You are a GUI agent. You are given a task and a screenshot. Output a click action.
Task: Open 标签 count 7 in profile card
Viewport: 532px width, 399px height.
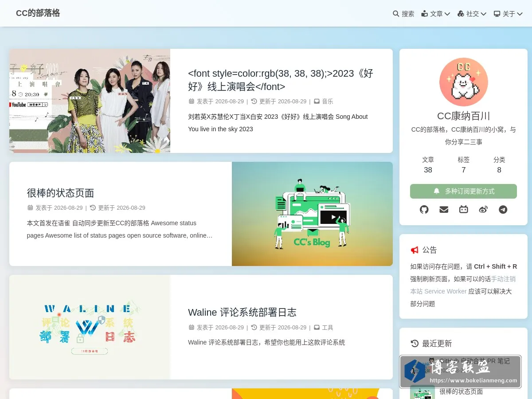pyautogui.click(x=463, y=164)
